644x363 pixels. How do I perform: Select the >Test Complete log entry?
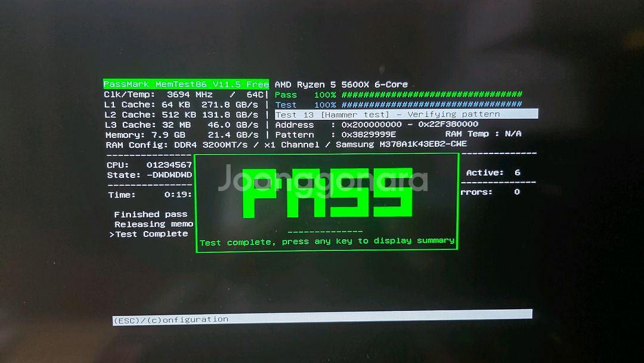pos(149,234)
